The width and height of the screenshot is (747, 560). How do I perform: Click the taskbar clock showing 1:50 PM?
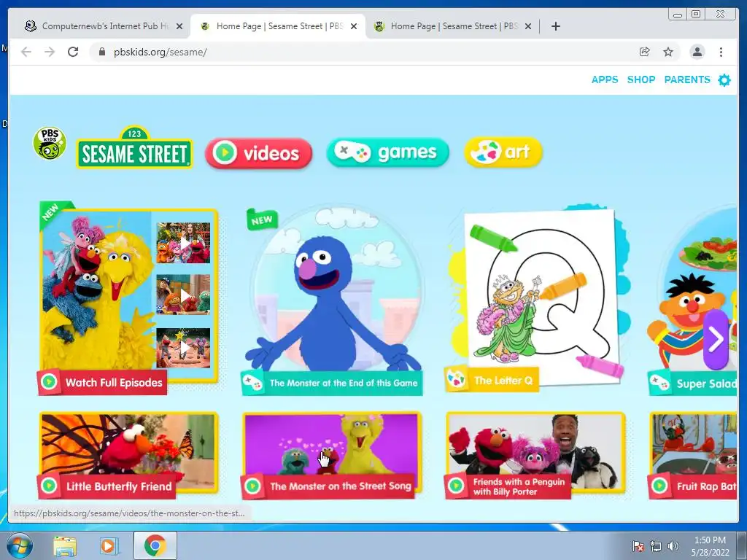[x=710, y=546]
